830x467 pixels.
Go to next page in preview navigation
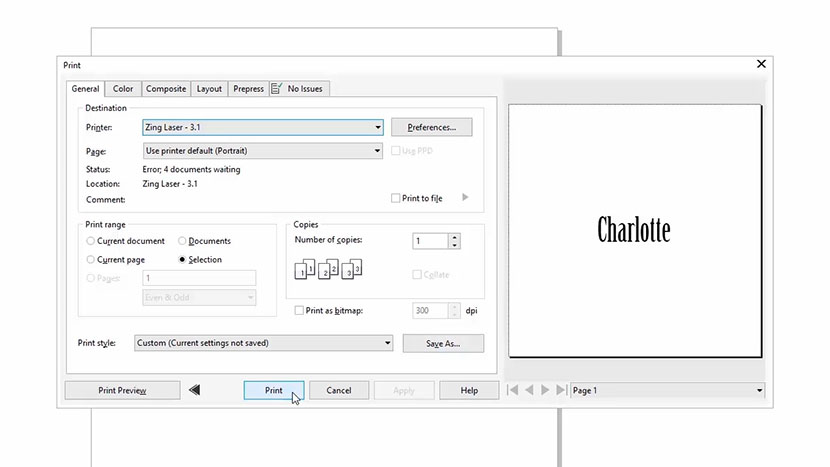point(545,390)
